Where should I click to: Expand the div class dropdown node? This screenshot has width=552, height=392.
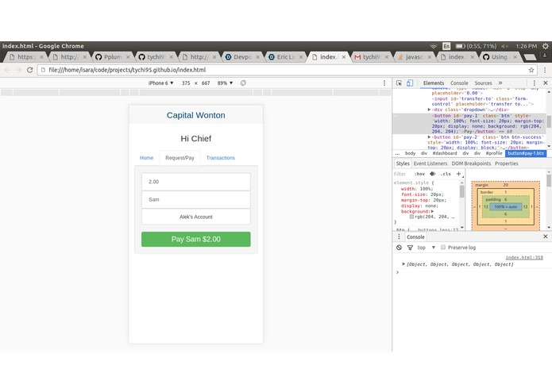(x=429, y=110)
